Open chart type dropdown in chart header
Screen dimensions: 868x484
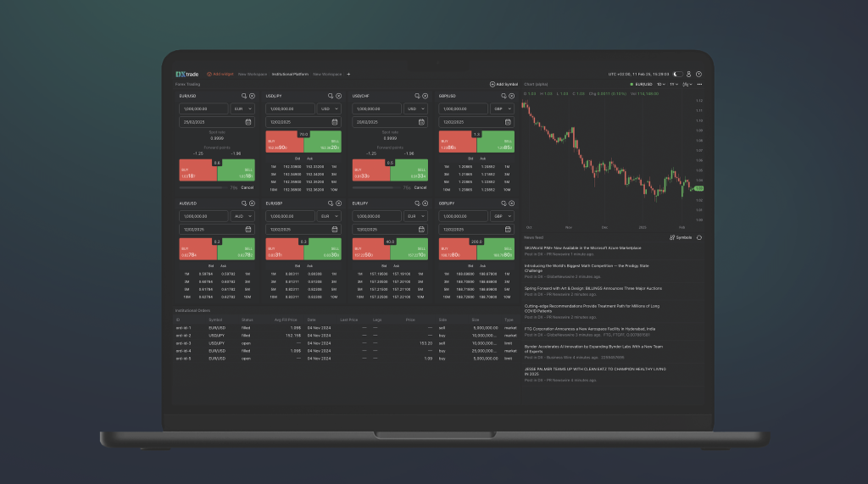click(687, 84)
